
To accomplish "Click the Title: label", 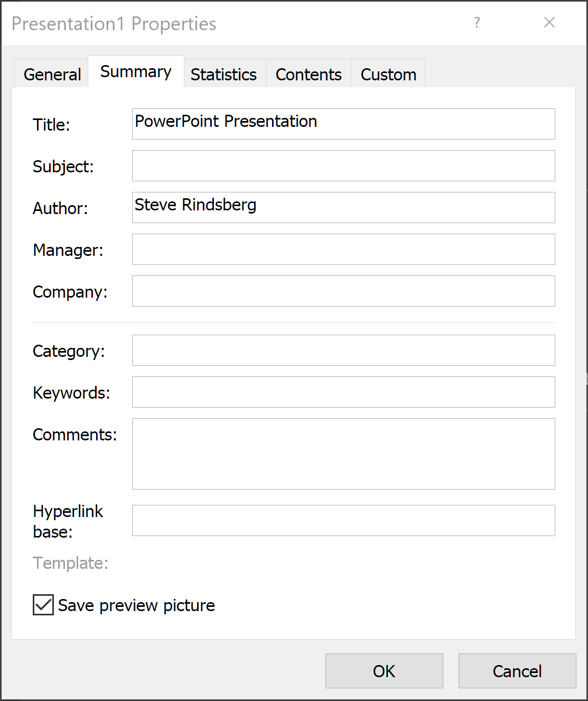I will [x=51, y=125].
